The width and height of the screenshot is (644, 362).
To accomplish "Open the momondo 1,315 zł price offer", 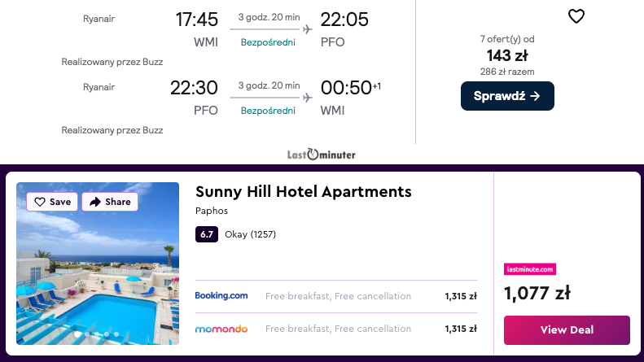I will (461, 329).
